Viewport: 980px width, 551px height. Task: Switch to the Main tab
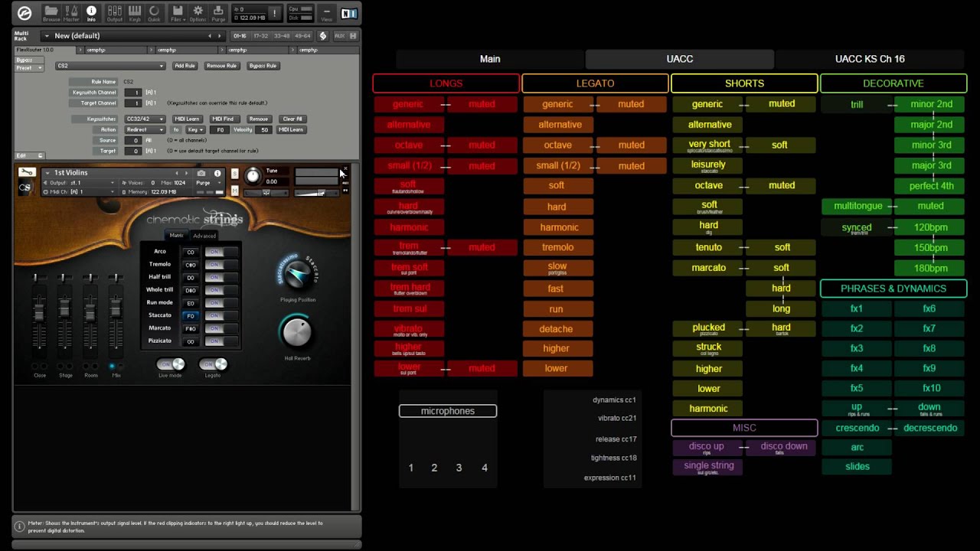490,59
